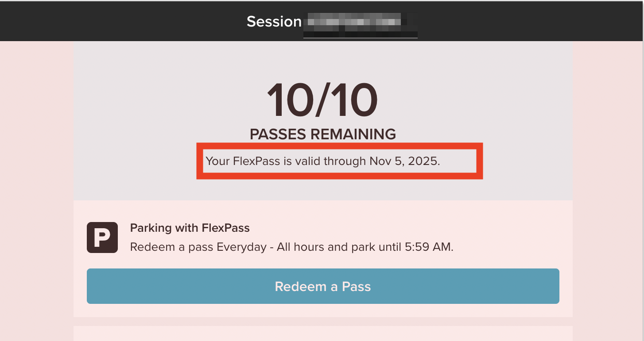Tap Nov 5, 2025 inside the validity sentence
644x341 pixels.
click(x=406, y=161)
